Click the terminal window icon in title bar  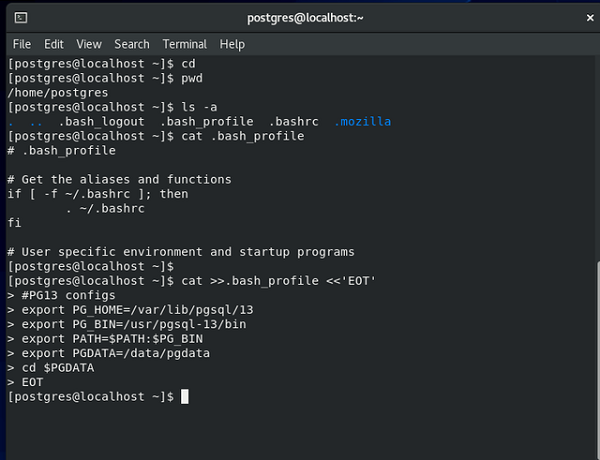pyautogui.click(x=21, y=18)
